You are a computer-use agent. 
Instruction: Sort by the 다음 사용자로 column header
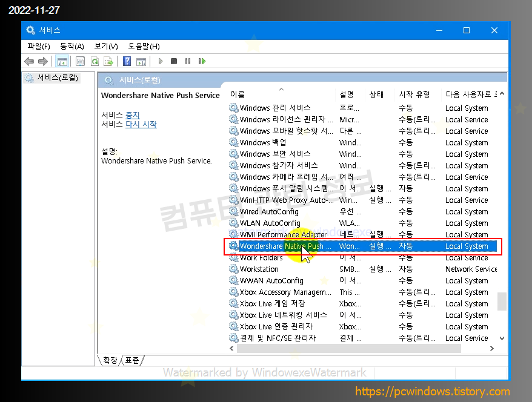click(468, 94)
